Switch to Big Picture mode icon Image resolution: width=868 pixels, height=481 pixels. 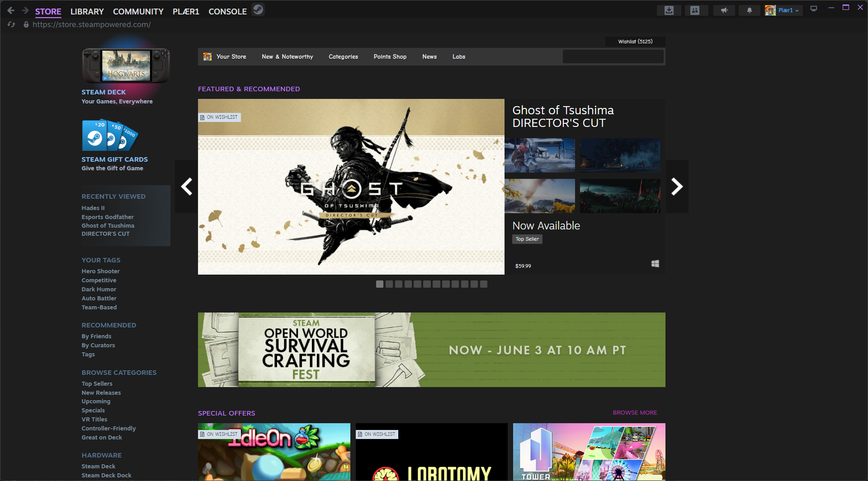click(x=814, y=9)
